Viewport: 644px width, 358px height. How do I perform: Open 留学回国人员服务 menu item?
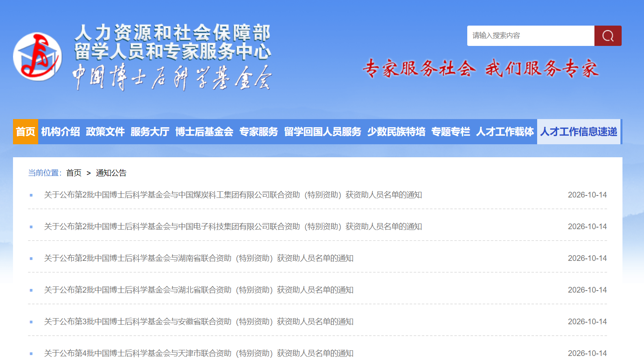click(323, 132)
